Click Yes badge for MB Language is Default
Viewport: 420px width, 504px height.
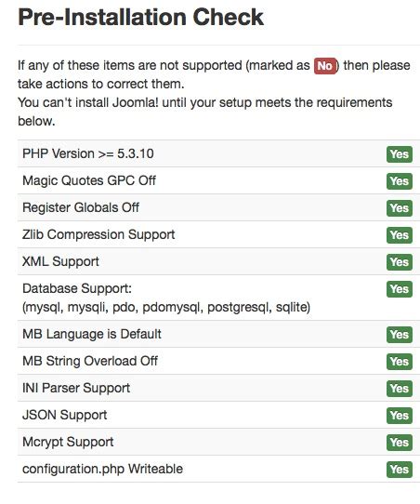click(x=400, y=335)
